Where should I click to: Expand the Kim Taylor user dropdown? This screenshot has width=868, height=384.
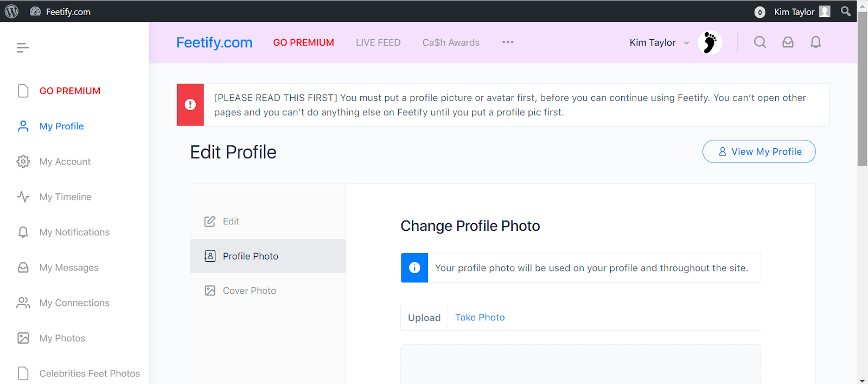pos(659,42)
